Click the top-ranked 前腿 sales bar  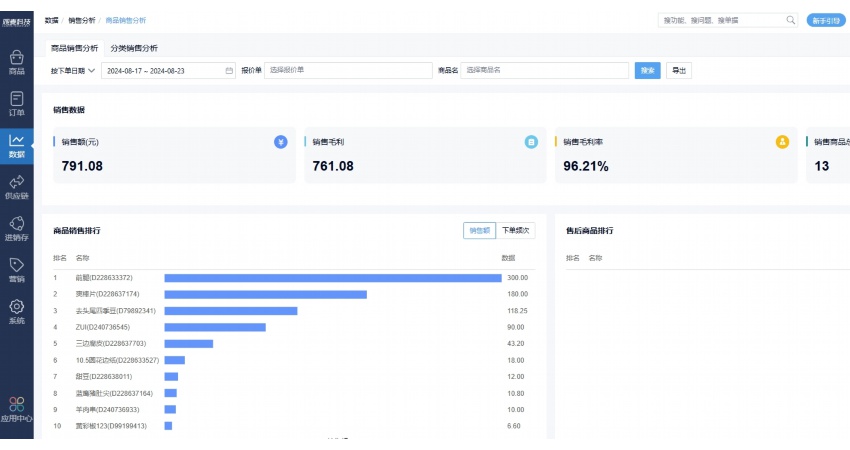click(332, 277)
